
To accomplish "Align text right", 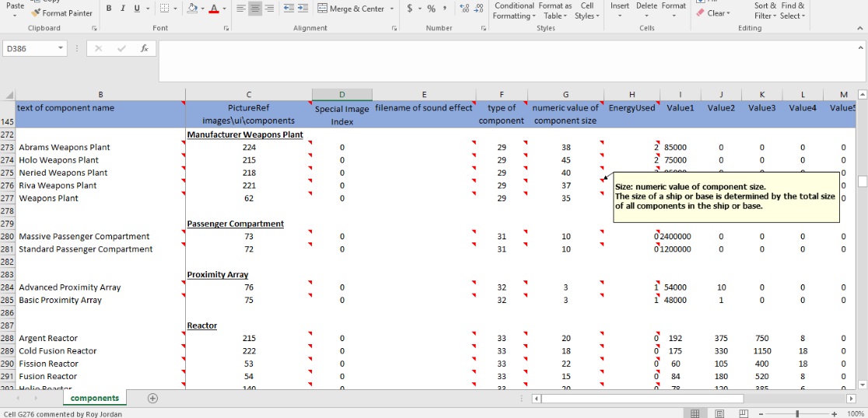I will click(269, 9).
